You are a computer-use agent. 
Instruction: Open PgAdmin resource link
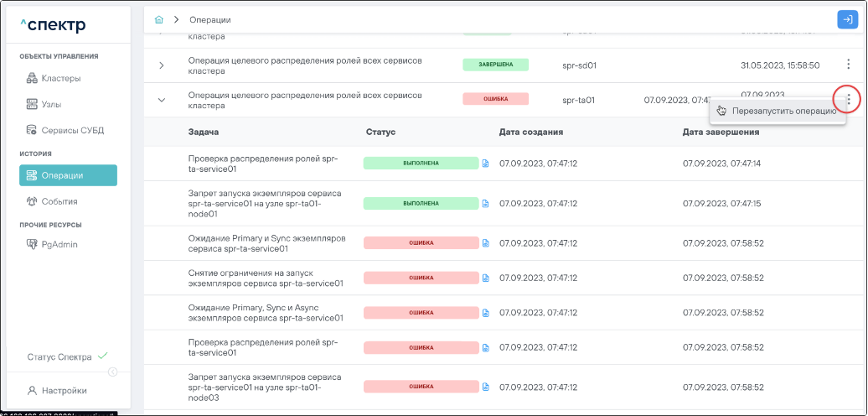(59, 244)
